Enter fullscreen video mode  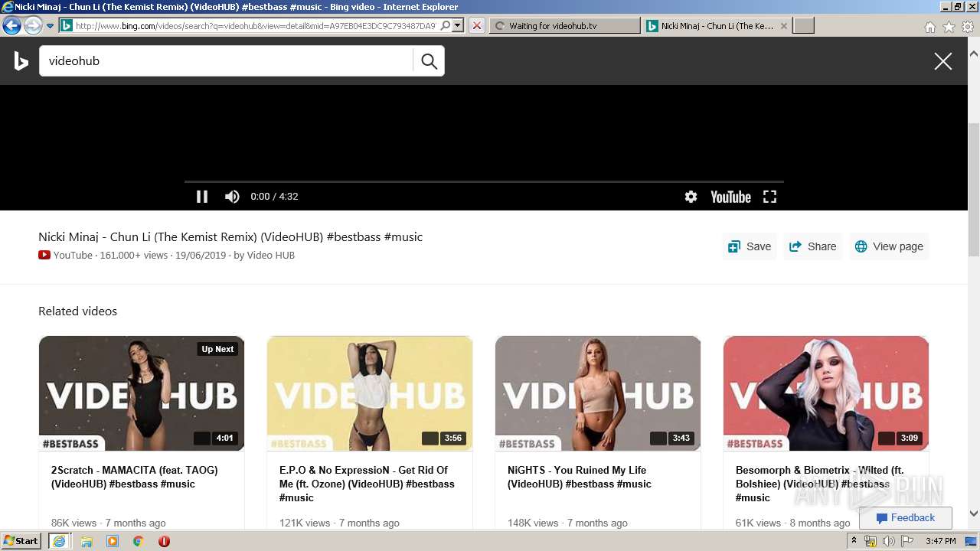point(770,197)
